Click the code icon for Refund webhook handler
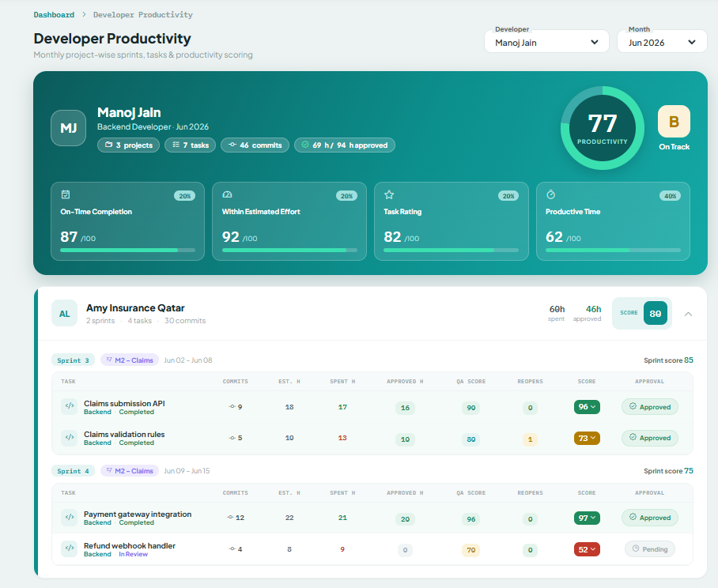The image size is (718, 588). coord(69,548)
